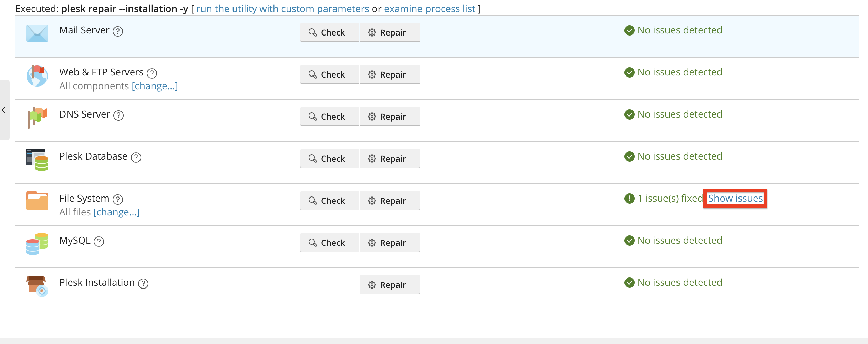The width and height of the screenshot is (868, 344).
Task: Click the Plesk Installation box icon
Action: pos(37,286)
